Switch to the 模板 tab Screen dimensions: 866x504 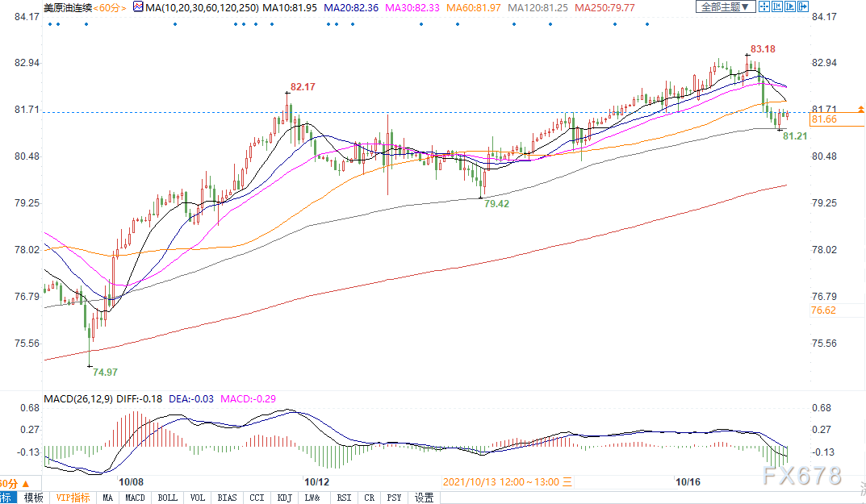34,498
